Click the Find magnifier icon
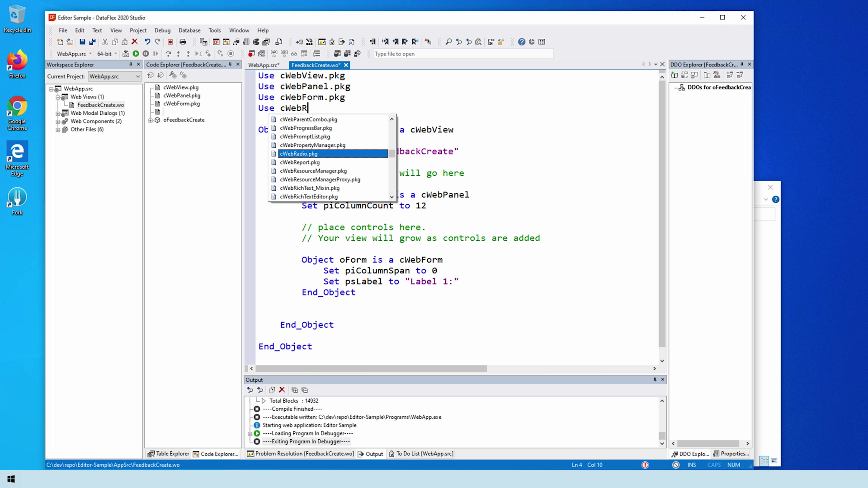 point(448,42)
